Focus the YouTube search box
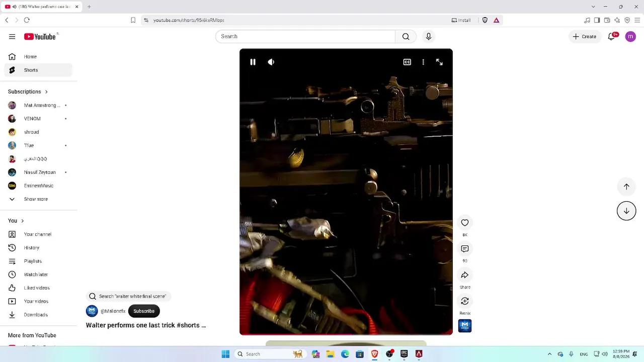Image resolution: width=644 pixels, height=362 pixels. pos(305,36)
